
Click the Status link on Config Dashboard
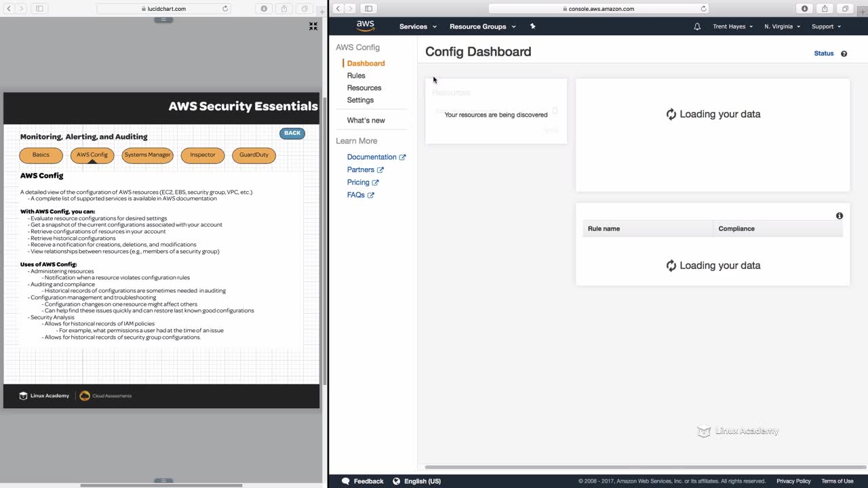pos(824,54)
